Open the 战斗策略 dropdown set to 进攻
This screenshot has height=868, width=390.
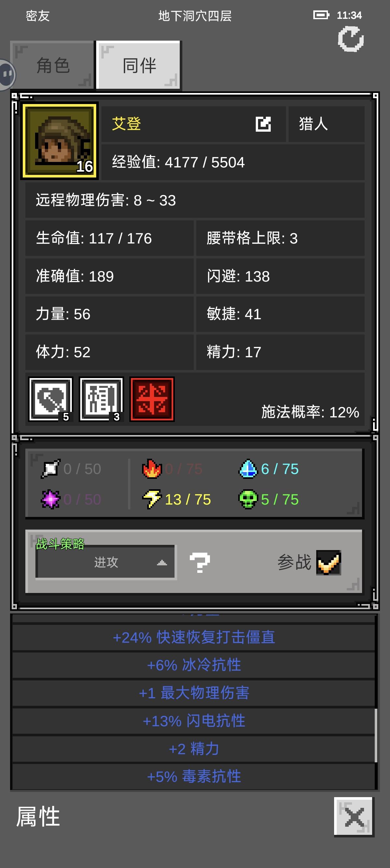tap(106, 562)
